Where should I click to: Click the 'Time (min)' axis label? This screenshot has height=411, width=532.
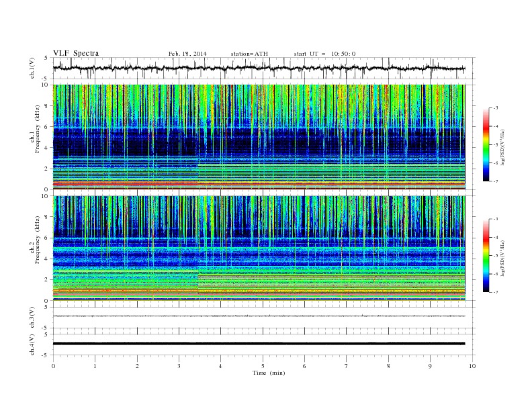tap(269, 373)
